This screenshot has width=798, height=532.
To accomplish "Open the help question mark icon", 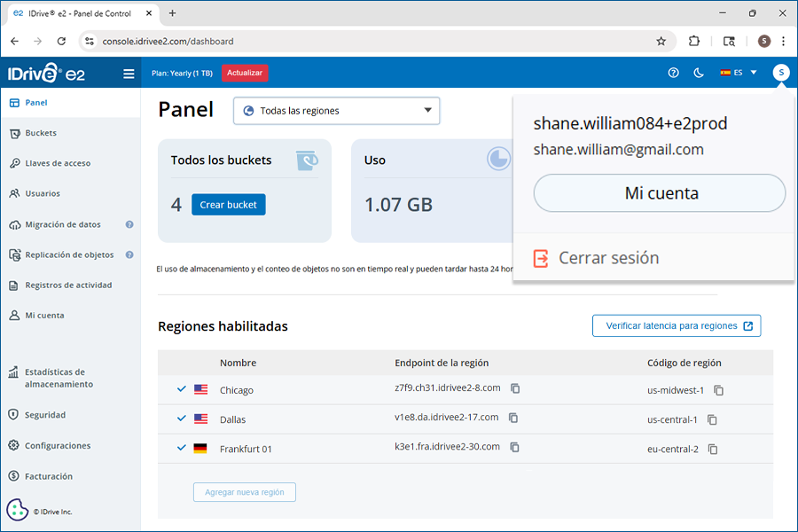I will pyautogui.click(x=673, y=73).
